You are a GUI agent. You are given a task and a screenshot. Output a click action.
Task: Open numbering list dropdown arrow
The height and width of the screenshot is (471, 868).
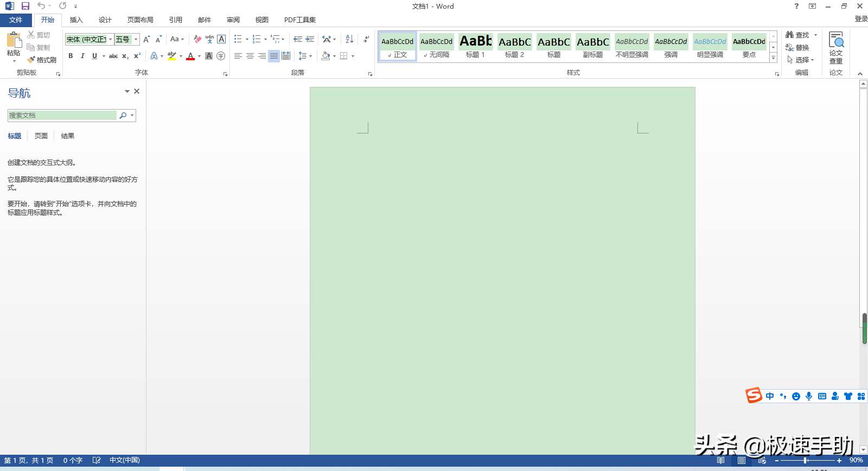(x=265, y=39)
